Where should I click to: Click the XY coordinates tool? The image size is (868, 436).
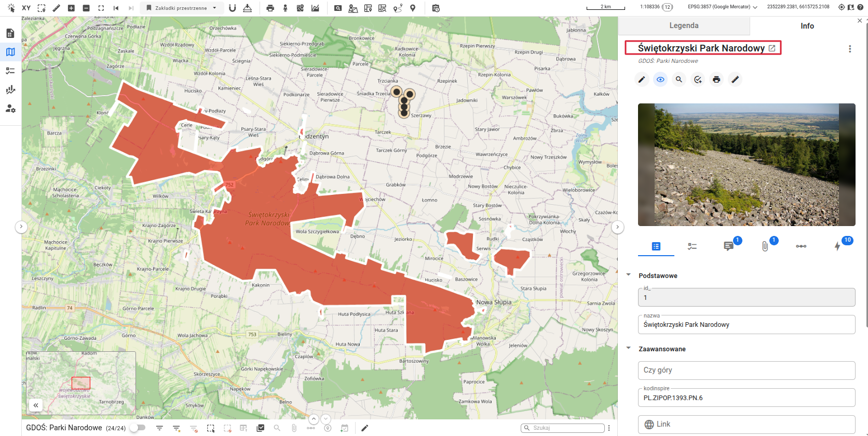(x=26, y=8)
